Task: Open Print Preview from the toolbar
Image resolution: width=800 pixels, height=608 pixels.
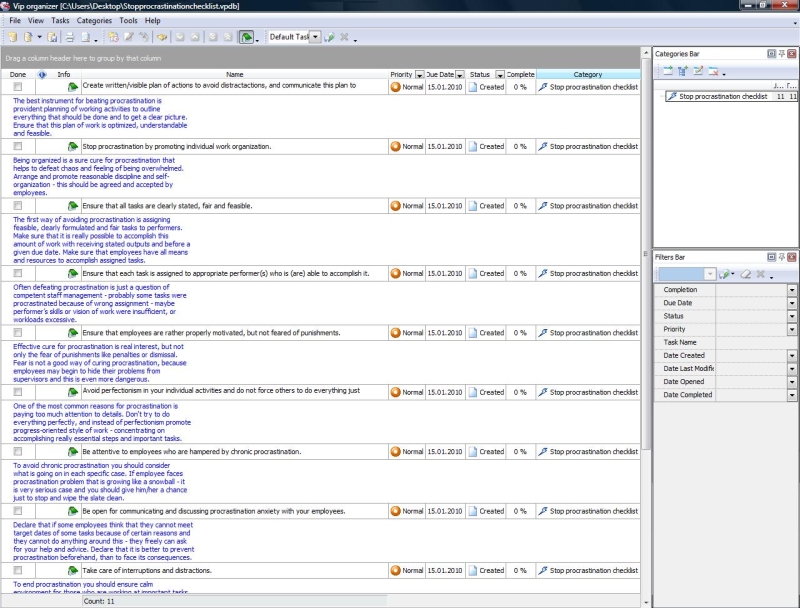Action: (x=86, y=37)
